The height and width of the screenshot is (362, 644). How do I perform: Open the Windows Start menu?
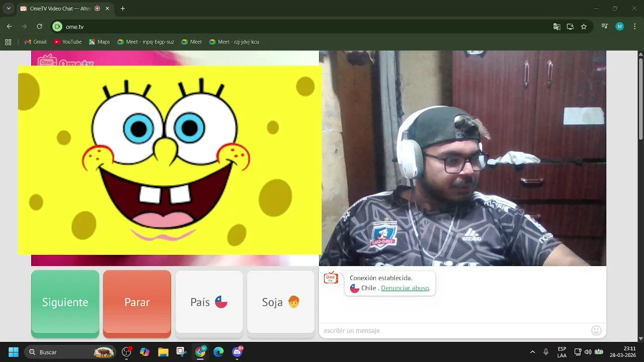14,352
